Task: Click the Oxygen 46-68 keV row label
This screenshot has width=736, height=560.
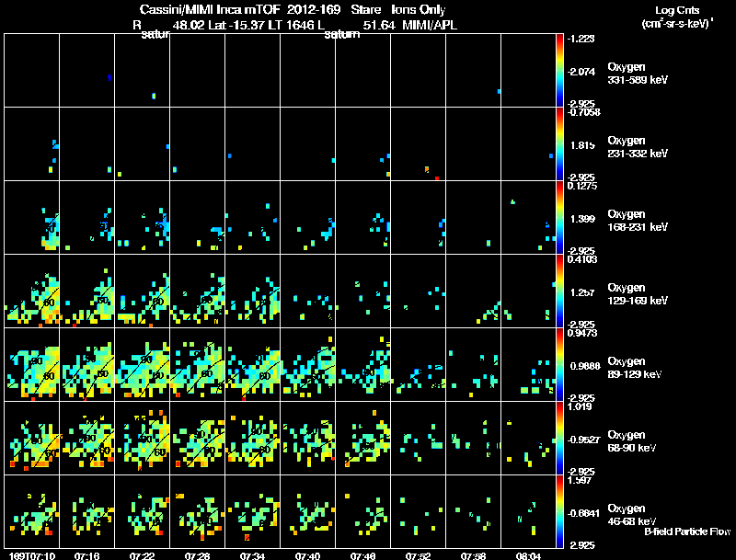Action: 632,515
